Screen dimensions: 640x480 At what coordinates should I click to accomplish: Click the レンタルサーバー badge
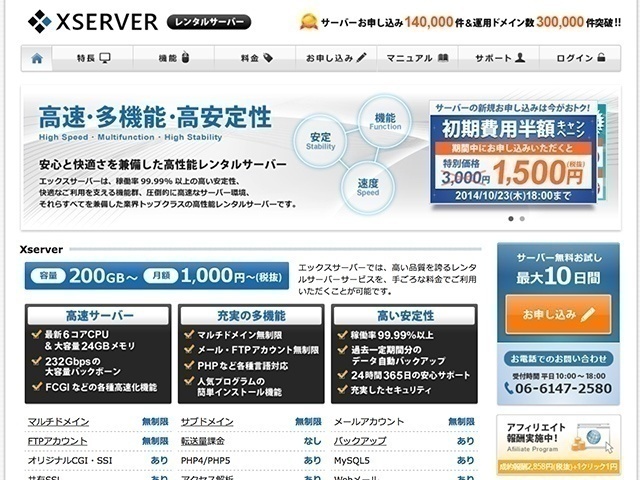click(209, 22)
